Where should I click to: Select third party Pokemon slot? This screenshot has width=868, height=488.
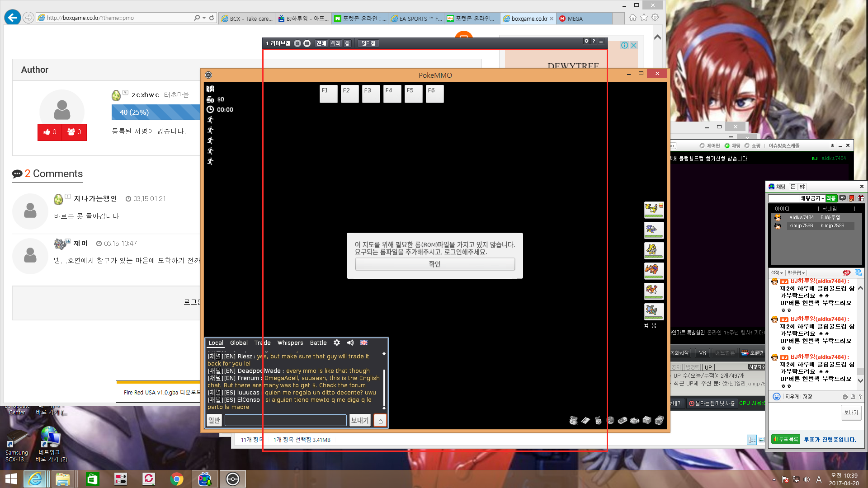pos(654,250)
